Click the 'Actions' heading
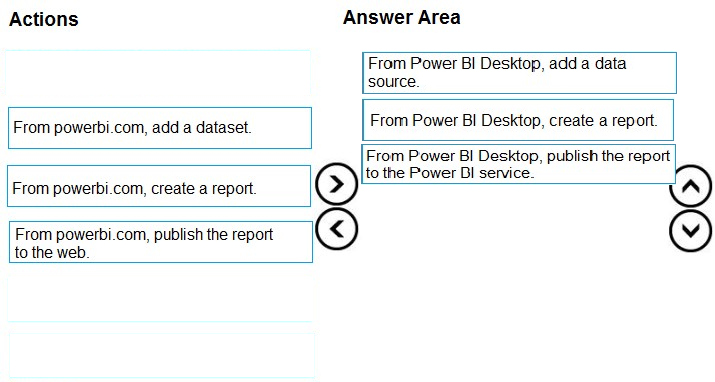This screenshot has width=715, height=382. pyautogui.click(x=44, y=19)
